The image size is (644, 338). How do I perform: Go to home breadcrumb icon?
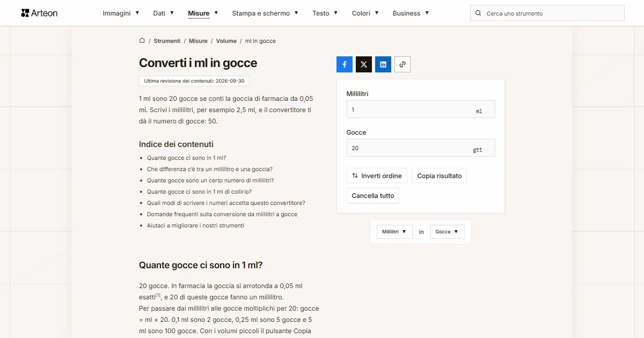tap(142, 41)
